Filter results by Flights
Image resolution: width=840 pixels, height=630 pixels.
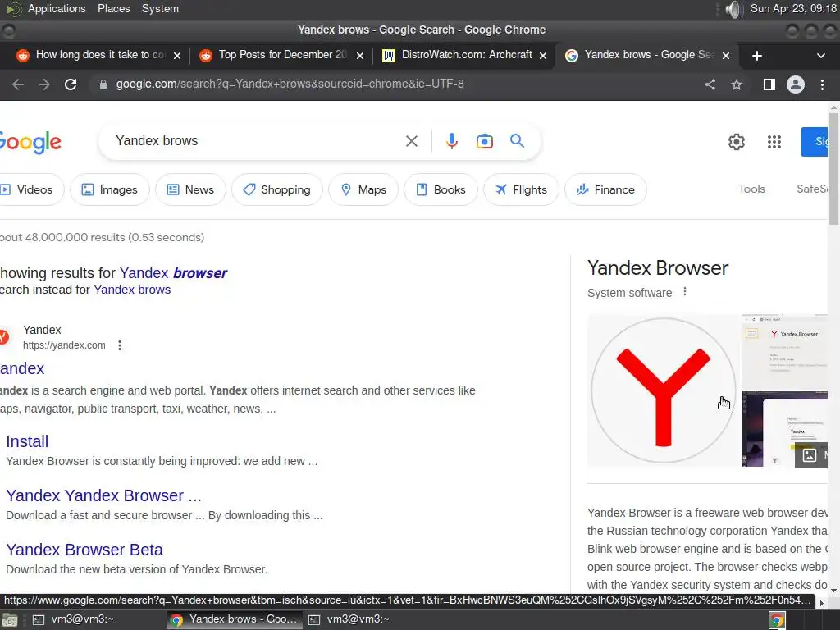[521, 189]
